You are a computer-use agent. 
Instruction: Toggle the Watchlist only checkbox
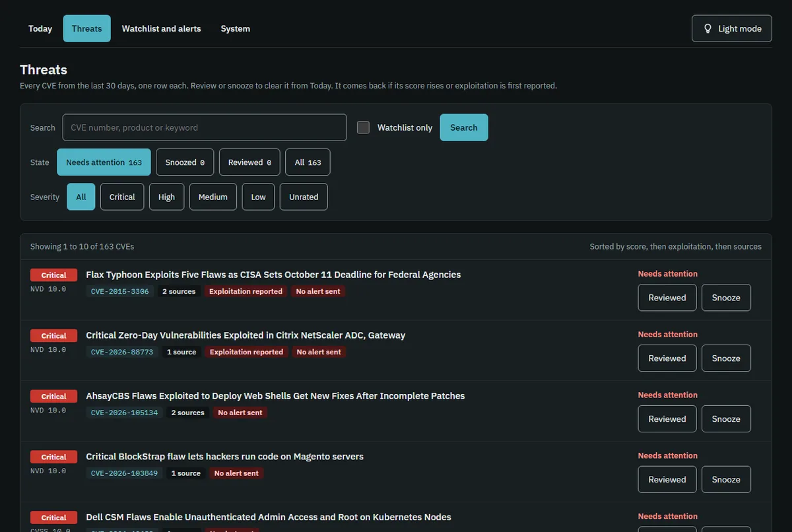(363, 127)
